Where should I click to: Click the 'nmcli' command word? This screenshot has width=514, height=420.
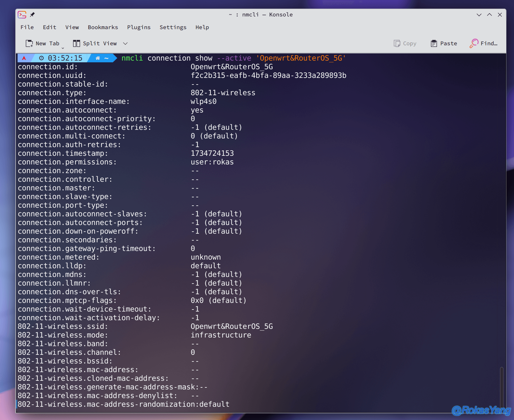click(132, 58)
